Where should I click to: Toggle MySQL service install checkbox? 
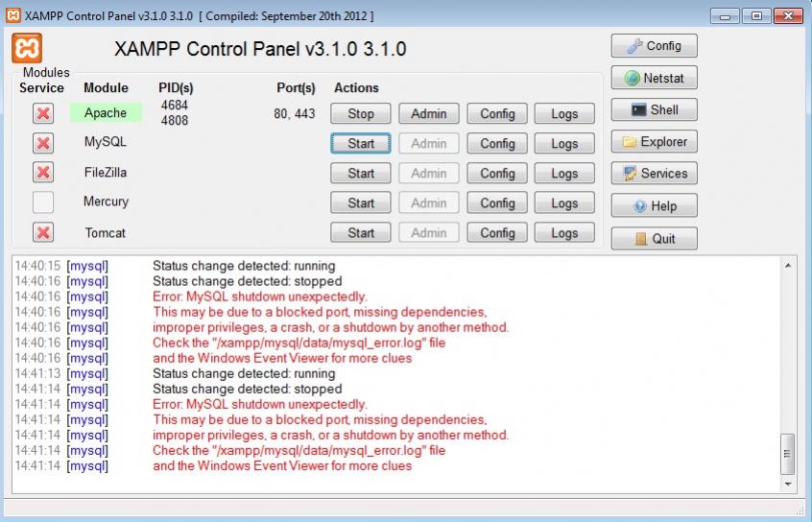pyautogui.click(x=43, y=143)
